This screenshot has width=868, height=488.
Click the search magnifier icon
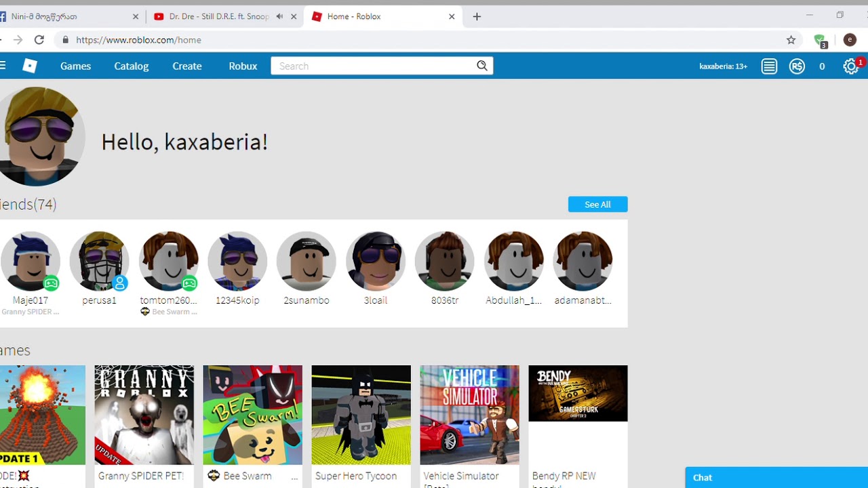coord(482,66)
